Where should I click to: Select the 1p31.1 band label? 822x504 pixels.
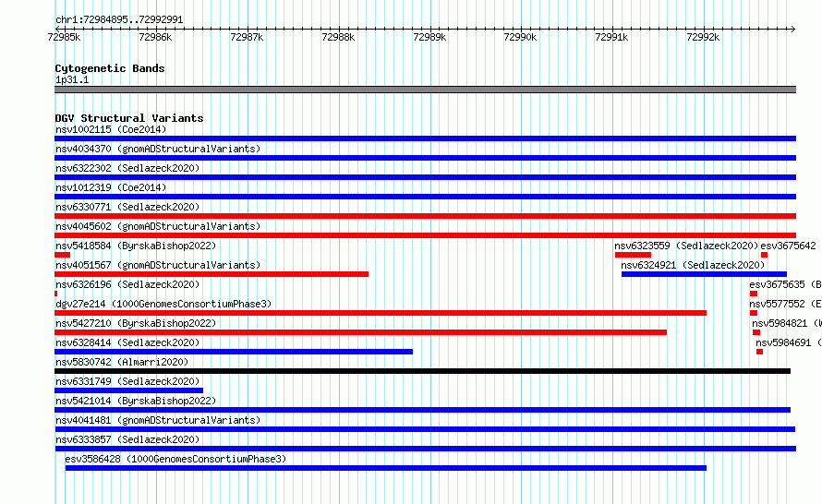point(72,79)
